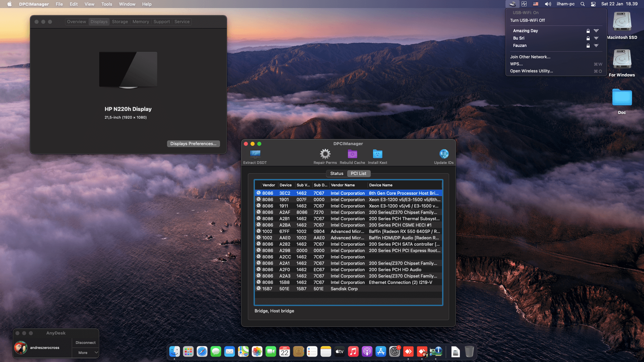Open the Window menu in menu bar
The height and width of the screenshot is (362, 644).
tap(127, 4)
